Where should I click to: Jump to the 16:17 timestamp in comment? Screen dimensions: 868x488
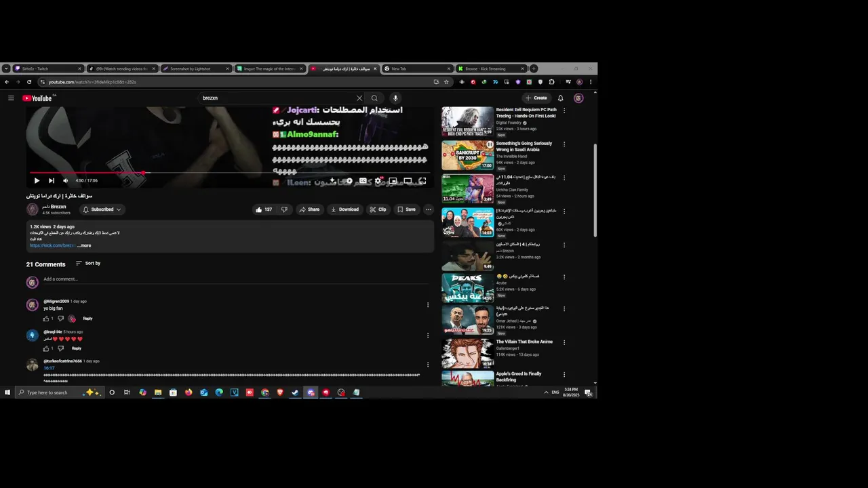point(49,368)
